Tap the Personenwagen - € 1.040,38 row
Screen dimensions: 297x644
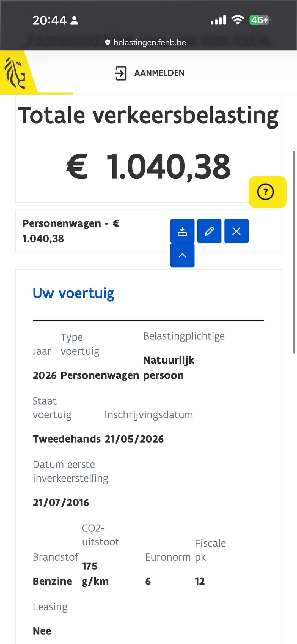pyautogui.click(x=148, y=231)
